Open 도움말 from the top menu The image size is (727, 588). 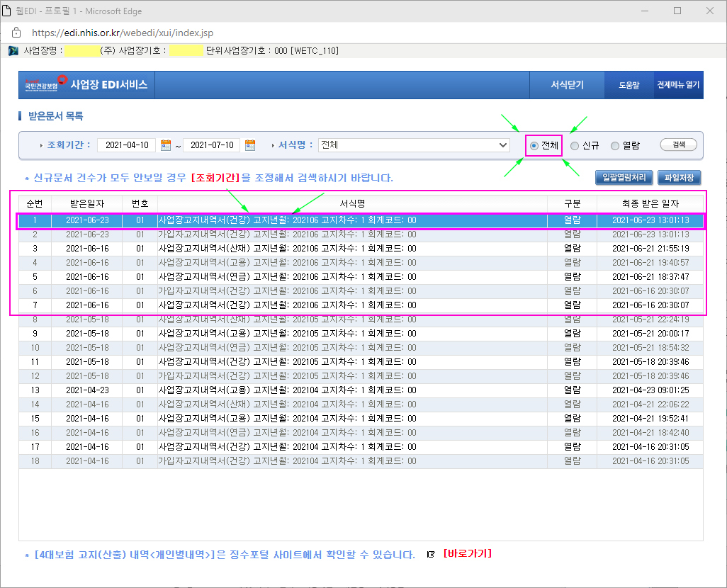629,85
